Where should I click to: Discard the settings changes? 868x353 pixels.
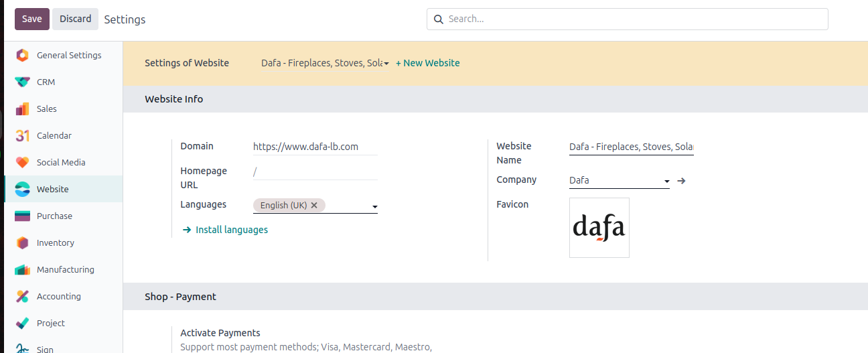(x=76, y=19)
